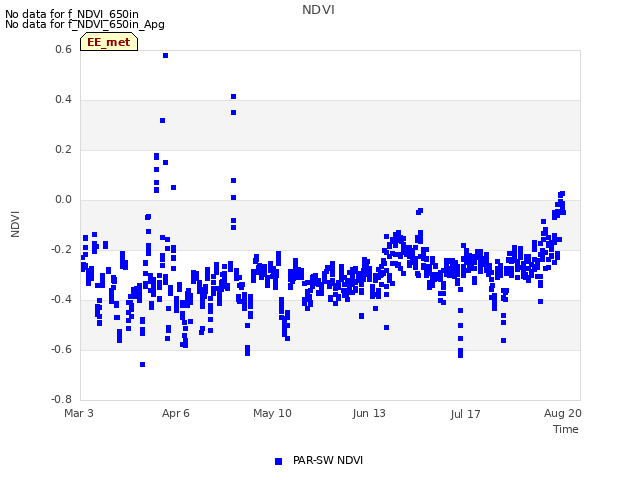The image size is (640, 480).
Task: Click the 0.0 y-axis tick label
Action: (x=63, y=200)
